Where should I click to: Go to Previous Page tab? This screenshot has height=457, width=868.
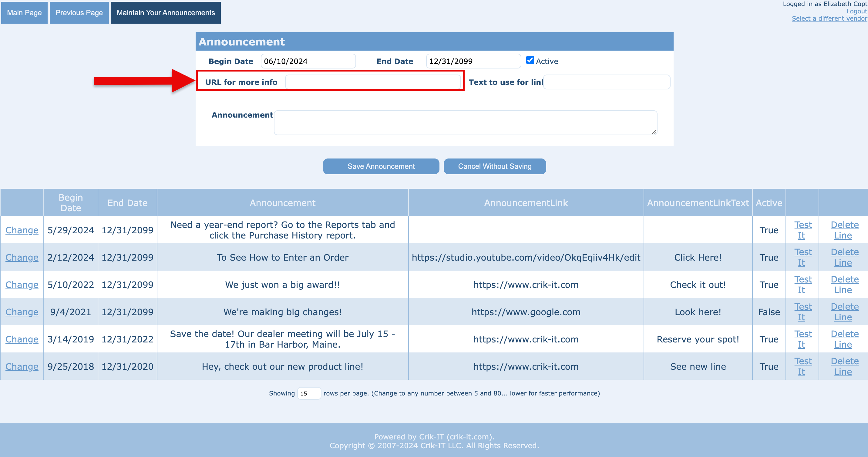click(x=79, y=13)
